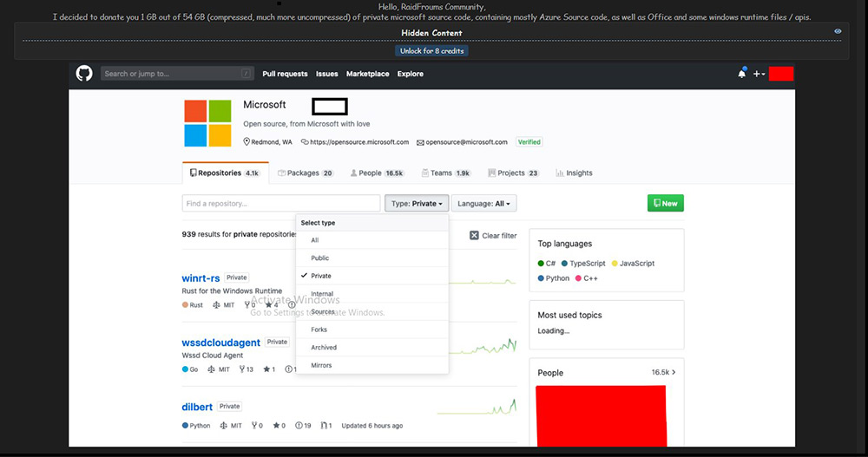The image size is (868, 457).
Task: Focus the Search or jump to field
Action: [x=177, y=74]
